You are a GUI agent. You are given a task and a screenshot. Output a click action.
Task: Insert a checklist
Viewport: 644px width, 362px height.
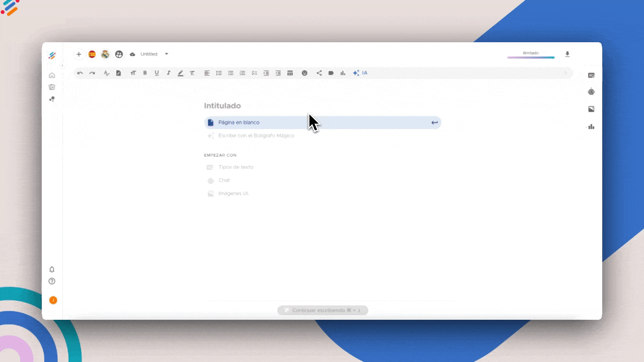[255, 73]
